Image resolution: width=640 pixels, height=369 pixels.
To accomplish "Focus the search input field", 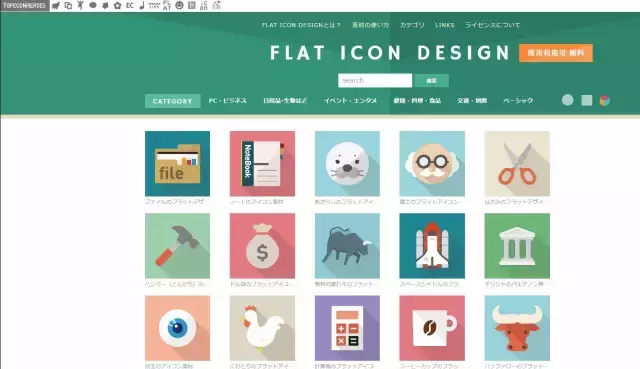I will (x=375, y=80).
